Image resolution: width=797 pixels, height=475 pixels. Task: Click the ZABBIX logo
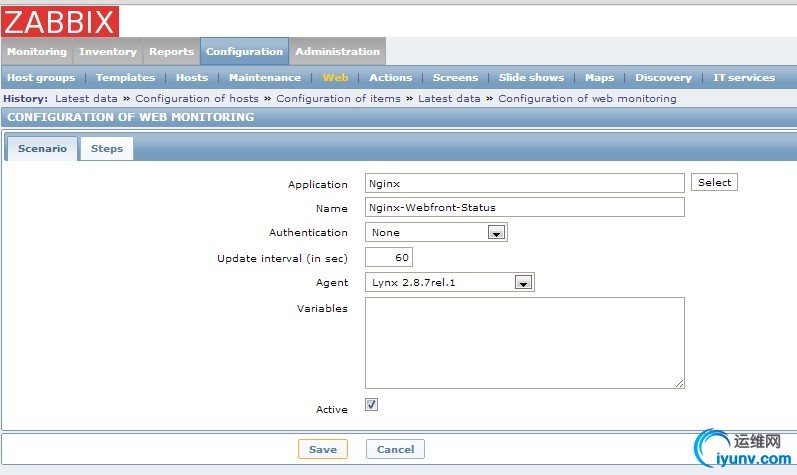pyautogui.click(x=60, y=22)
